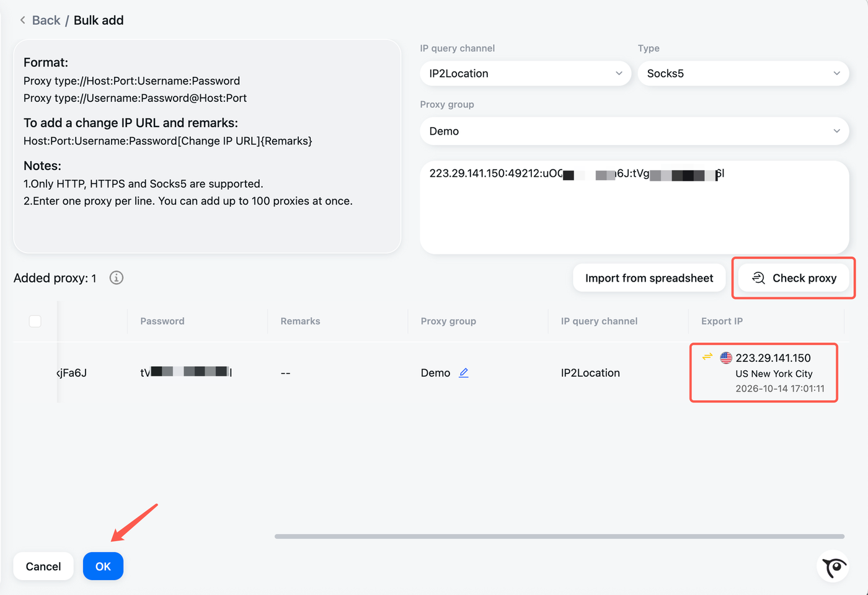
Task: Click the Back breadcrumb link
Action: (46, 20)
